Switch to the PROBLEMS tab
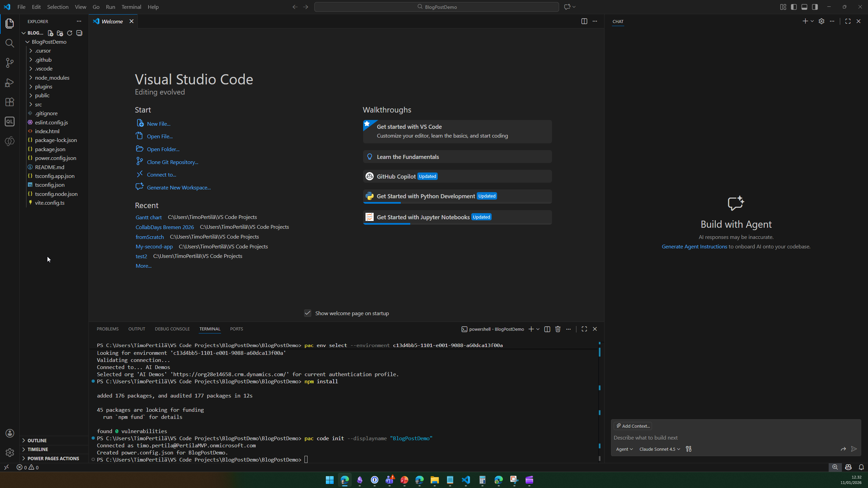The width and height of the screenshot is (868, 488). [107, 329]
